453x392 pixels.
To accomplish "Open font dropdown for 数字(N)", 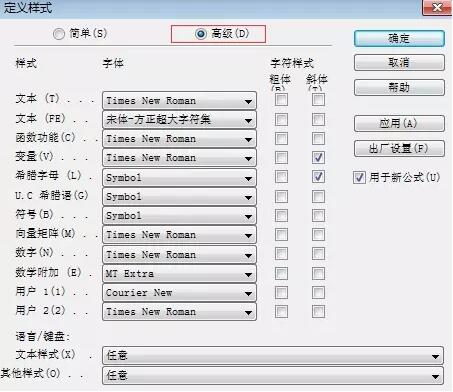I will (x=179, y=255).
